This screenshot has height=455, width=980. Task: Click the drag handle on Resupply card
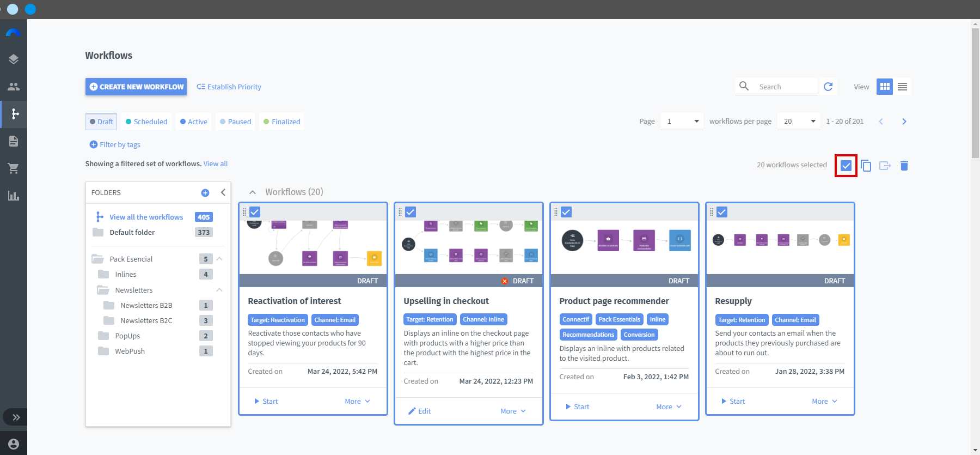(712, 212)
